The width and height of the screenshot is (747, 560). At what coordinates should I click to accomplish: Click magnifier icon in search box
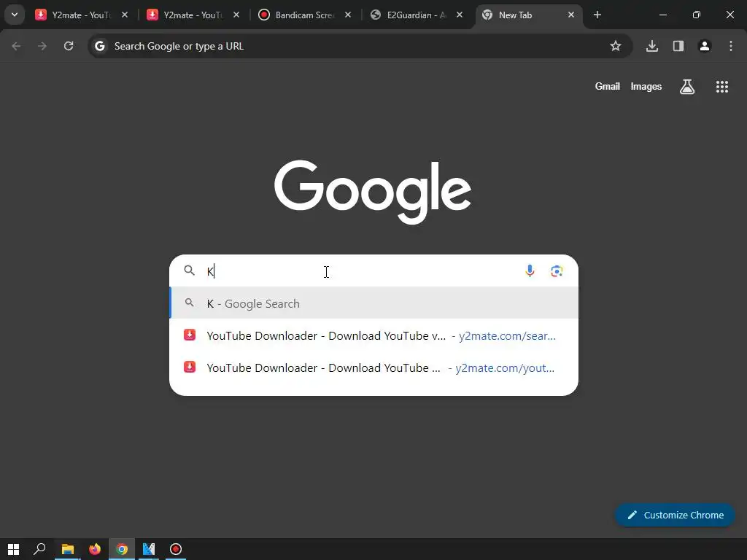tap(190, 271)
